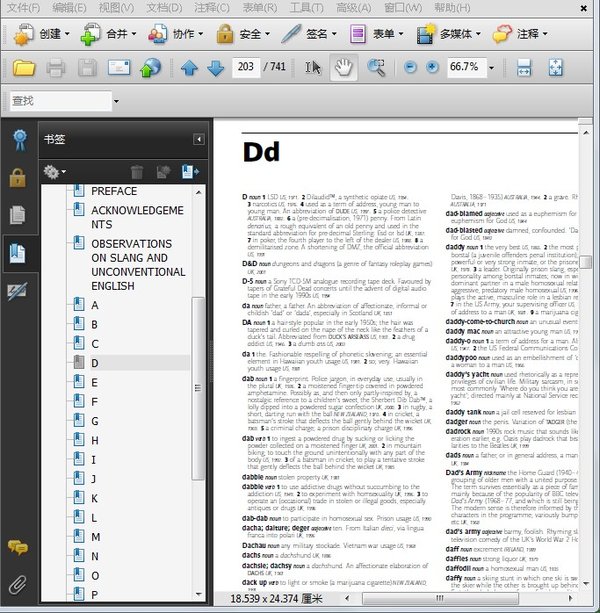
Task: Select bookmark A
Action: click(x=95, y=305)
